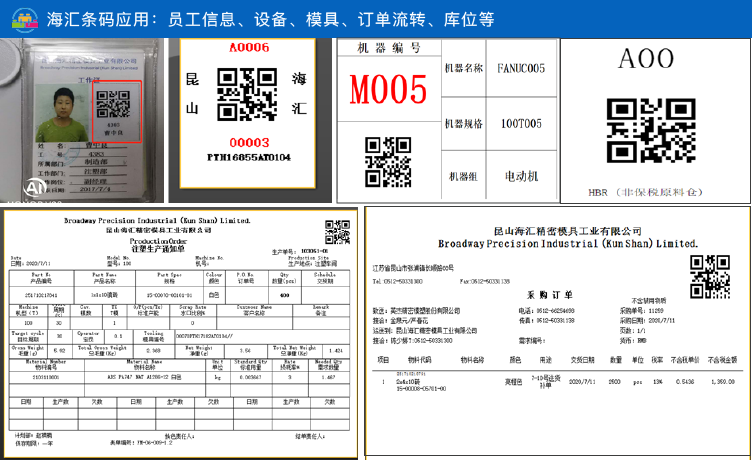Click the colorful logo icon in the blue header
This screenshot has width=752, height=460.
24,19
